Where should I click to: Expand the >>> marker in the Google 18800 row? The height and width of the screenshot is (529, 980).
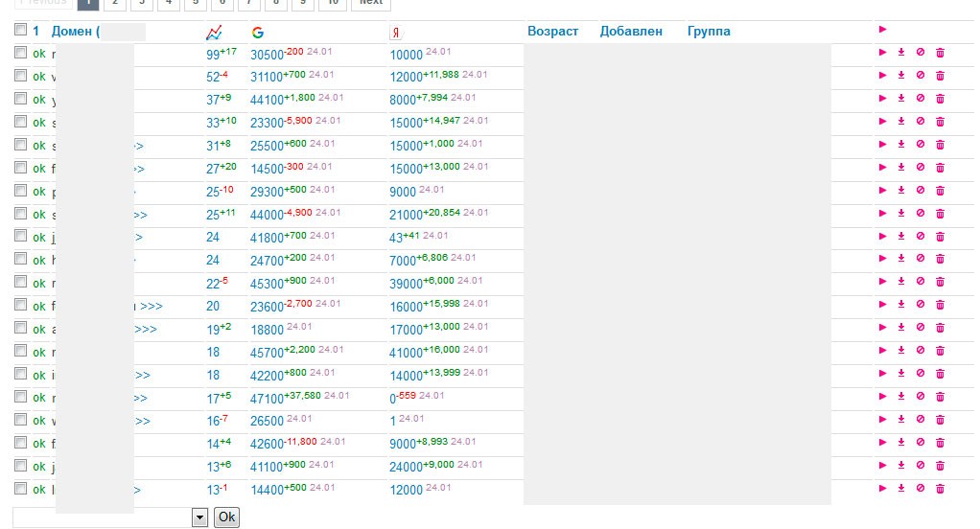146,329
